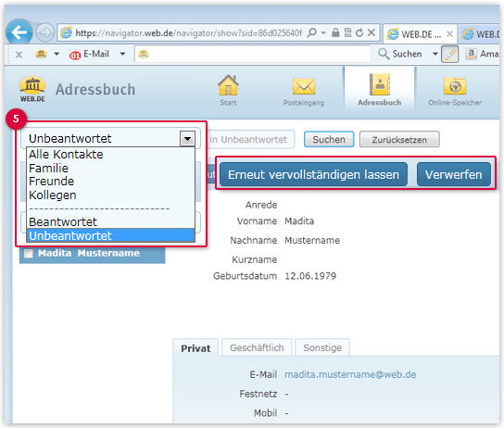The image size is (504, 428).
Task: Switch to the Sonstige tab
Action: point(322,347)
